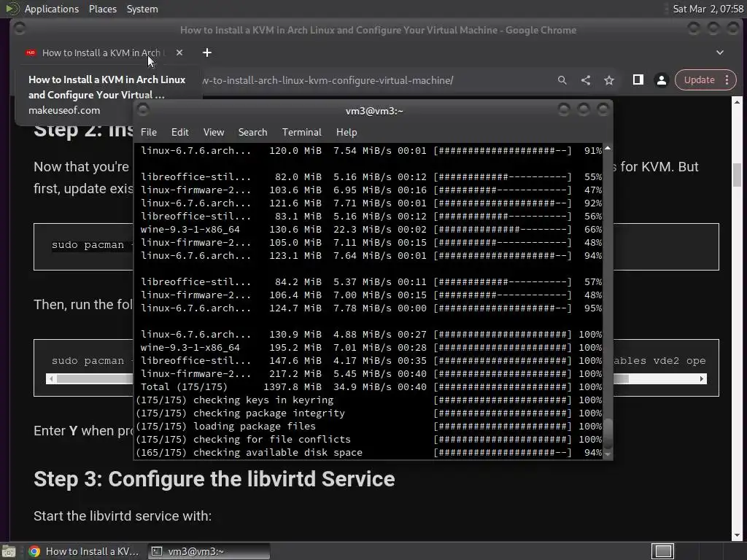Open the terminal Edit menu

tap(179, 132)
